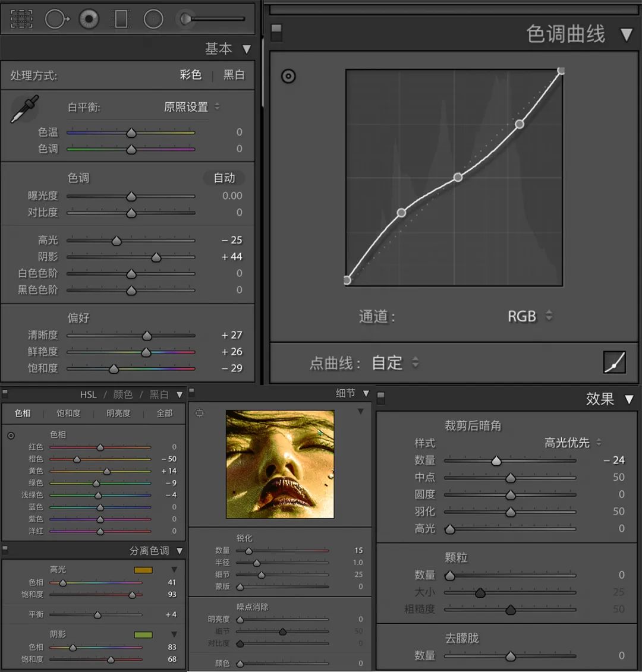Activate the Red Eye Correction tool
Screen dimensions: 642x672
[x=89, y=19]
